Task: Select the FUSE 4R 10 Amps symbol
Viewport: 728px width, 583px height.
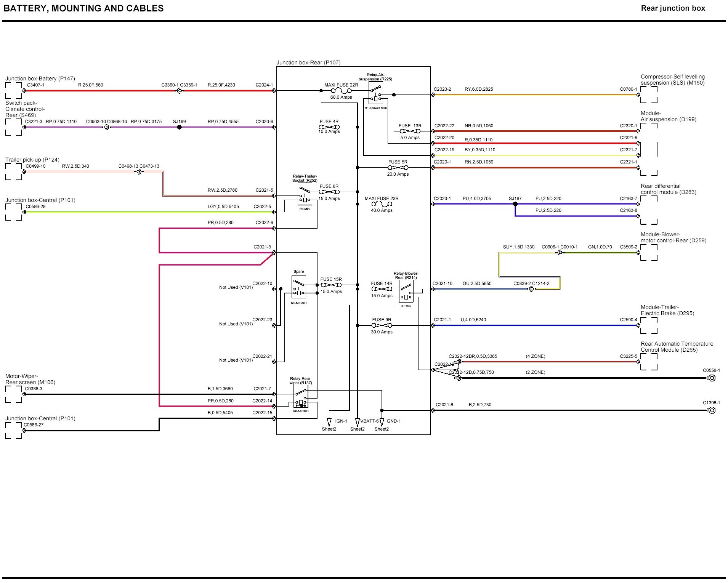Action: (x=329, y=127)
